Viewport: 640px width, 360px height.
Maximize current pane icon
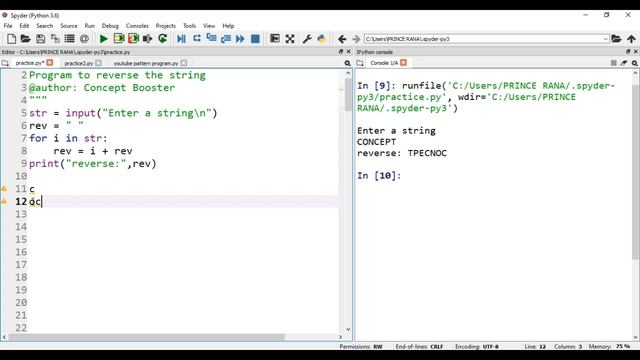pos(275,39)
